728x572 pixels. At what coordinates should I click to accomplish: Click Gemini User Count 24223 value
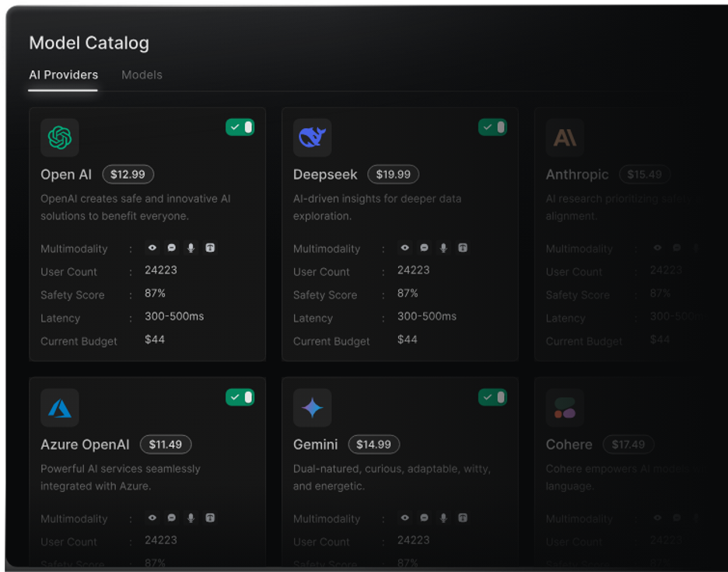click(x=413, y=540)
